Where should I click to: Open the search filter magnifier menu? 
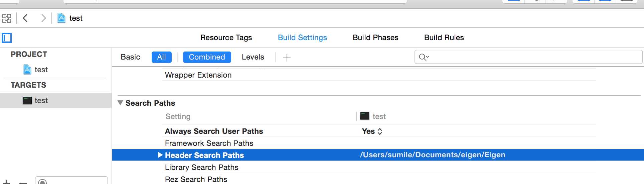coord(424,57)
